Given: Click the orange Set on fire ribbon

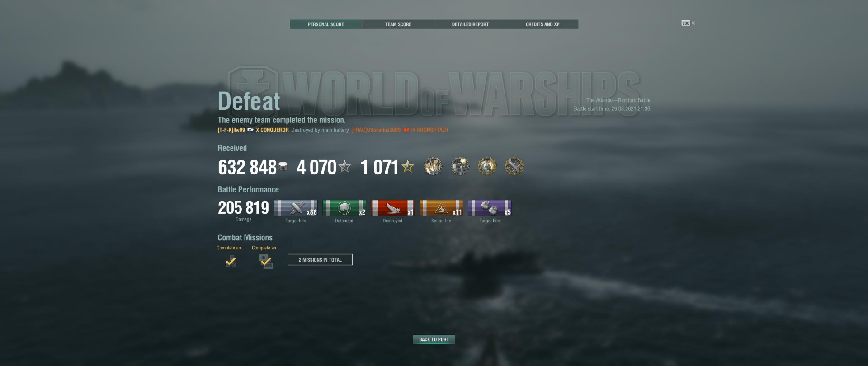Looking at the screenshot, I should [x=441, y=208].
